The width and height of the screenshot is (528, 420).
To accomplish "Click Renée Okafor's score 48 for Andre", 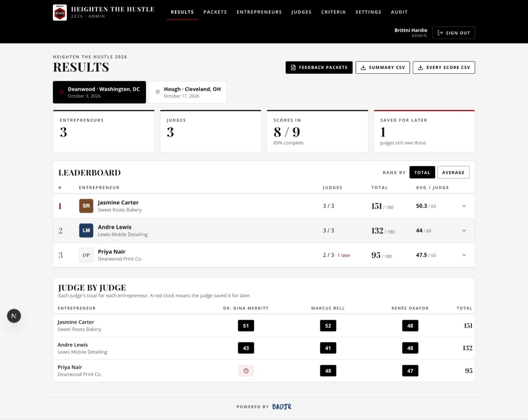I will point(410,348).
